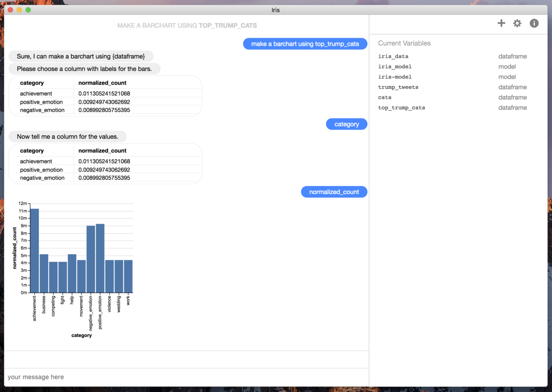Image resolution: width=552 pixels, height=392 pixels.
Task: Click the help bar in the chart
Action: tap(72, 274)
